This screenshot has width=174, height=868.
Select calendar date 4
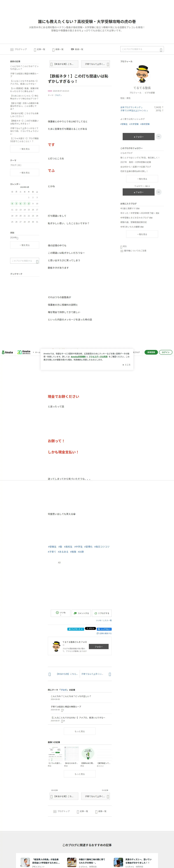(x=12, y=204)
